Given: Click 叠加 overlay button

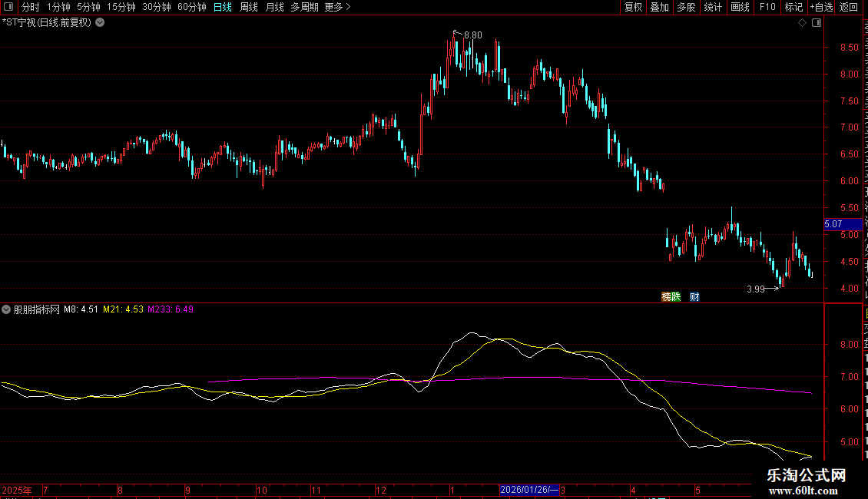Looking at the screenshot, I should click(x=659, y=7).
